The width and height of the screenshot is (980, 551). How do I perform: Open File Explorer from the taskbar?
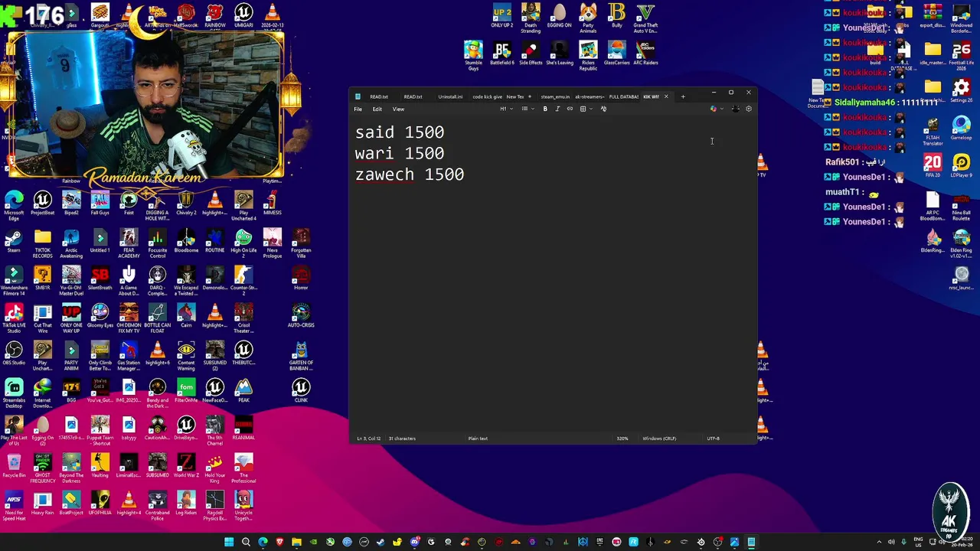[296, 542]
